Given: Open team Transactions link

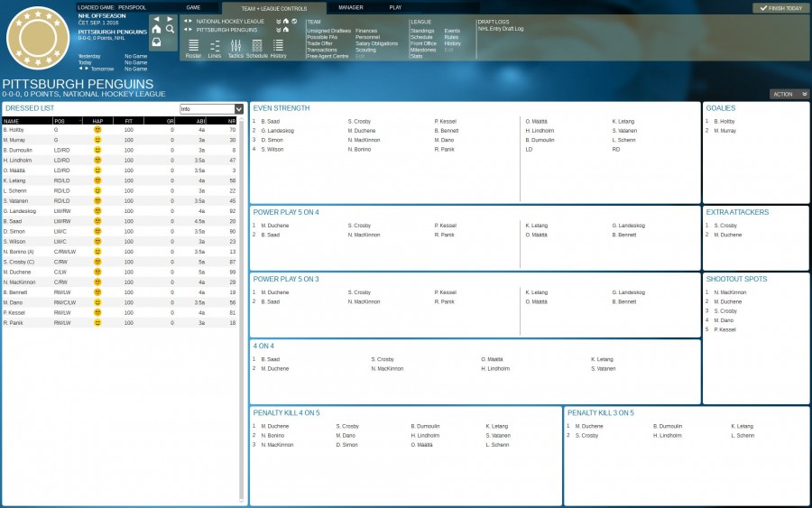Looking at the screenshot, I should point(321,50).
